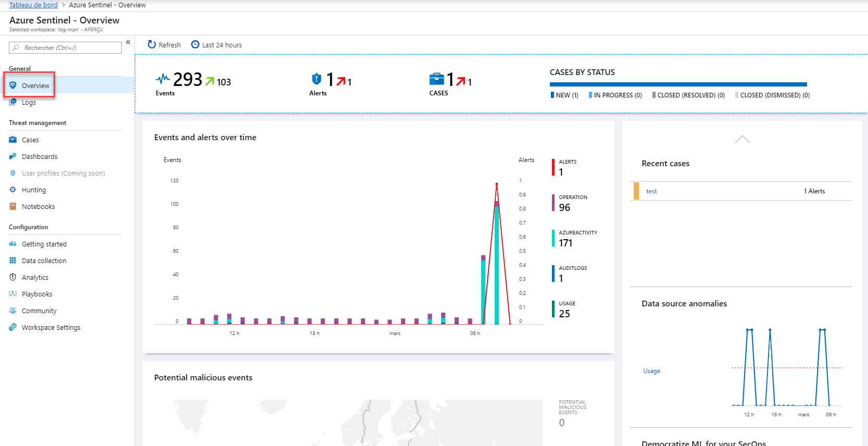The image size is (868, 446).
Task: Click the Notebooks icon in the sidebar
Action: 13,206
